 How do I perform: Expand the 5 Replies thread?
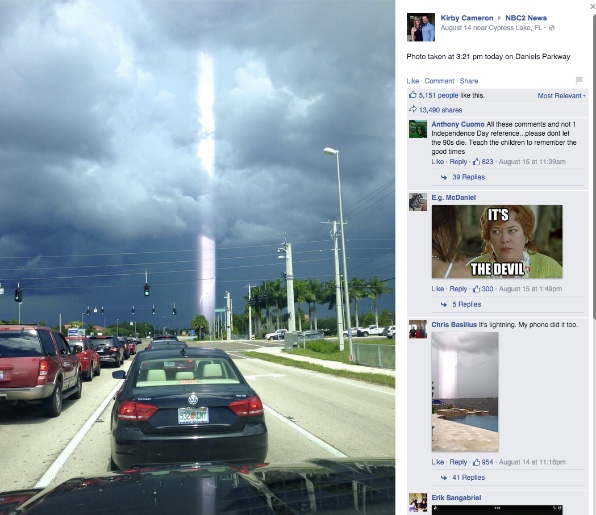[467, 304]
